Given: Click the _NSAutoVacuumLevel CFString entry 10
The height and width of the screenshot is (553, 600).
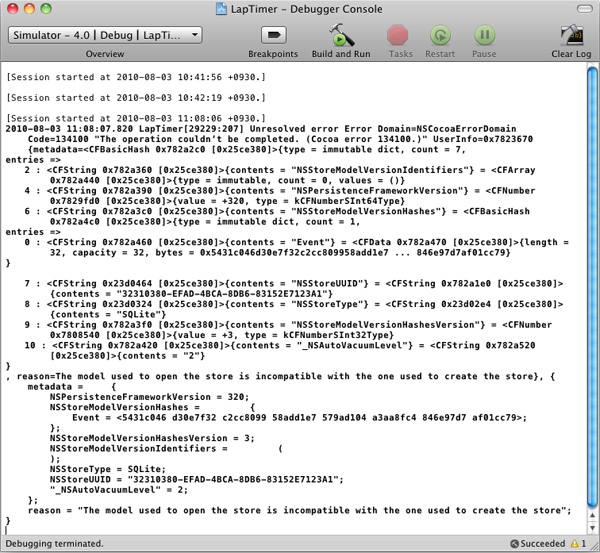Looking at the screenshot, I should tap(280, 346).
